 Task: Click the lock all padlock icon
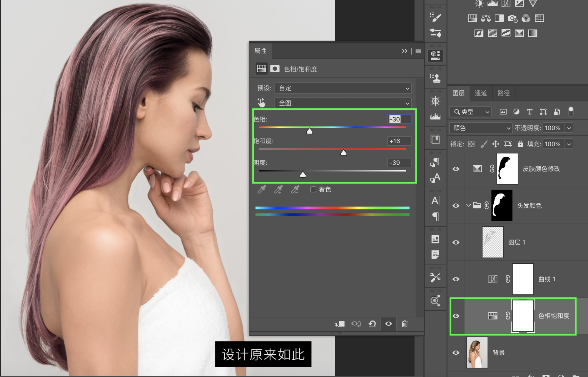(x=520, y=144)
